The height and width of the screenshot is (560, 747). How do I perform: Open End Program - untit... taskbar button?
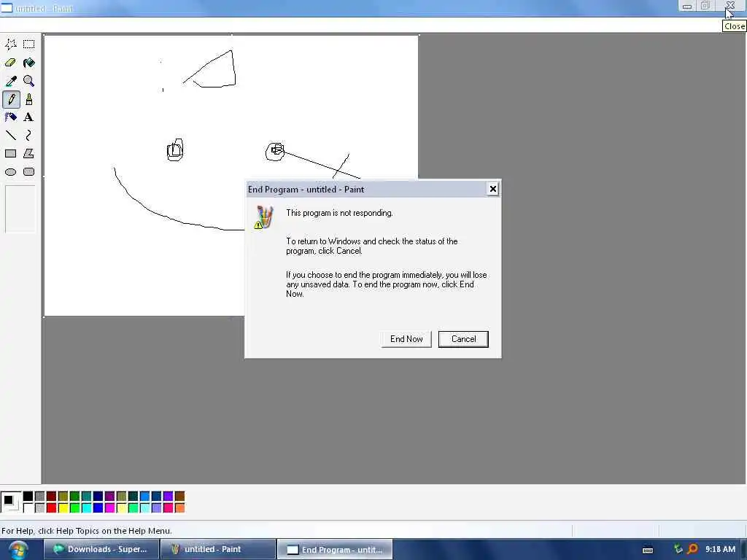(x=335, y=550)
